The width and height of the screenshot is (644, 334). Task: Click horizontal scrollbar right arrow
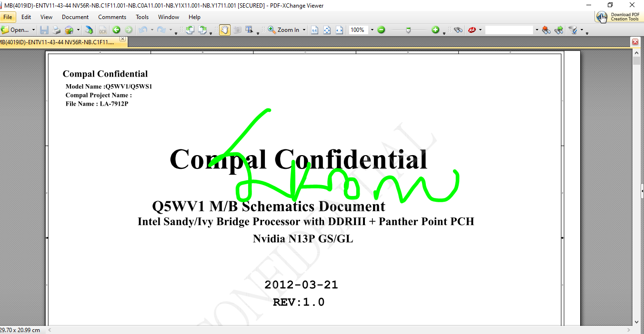[x=629, y=330]
